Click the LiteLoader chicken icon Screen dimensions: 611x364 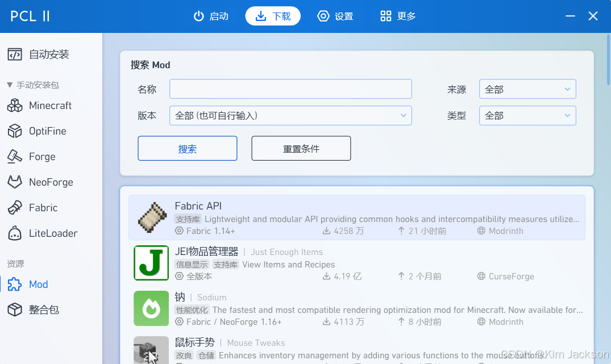point(15,233)
